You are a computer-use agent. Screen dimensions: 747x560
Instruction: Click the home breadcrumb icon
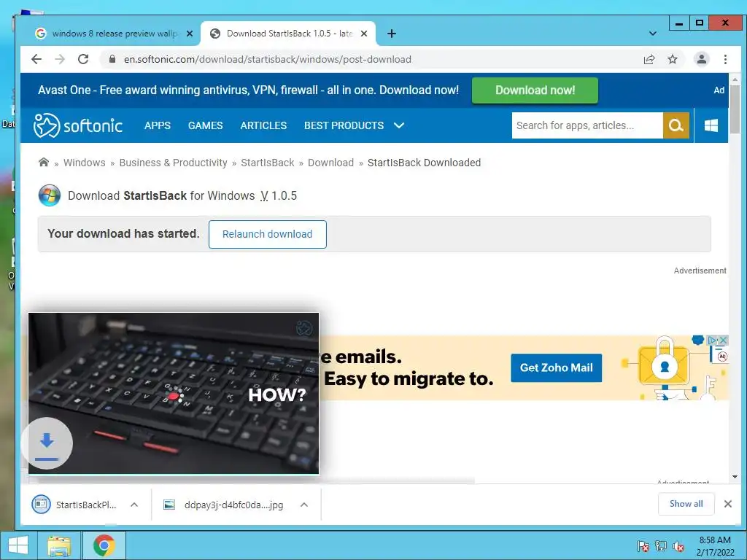(43, 163)
